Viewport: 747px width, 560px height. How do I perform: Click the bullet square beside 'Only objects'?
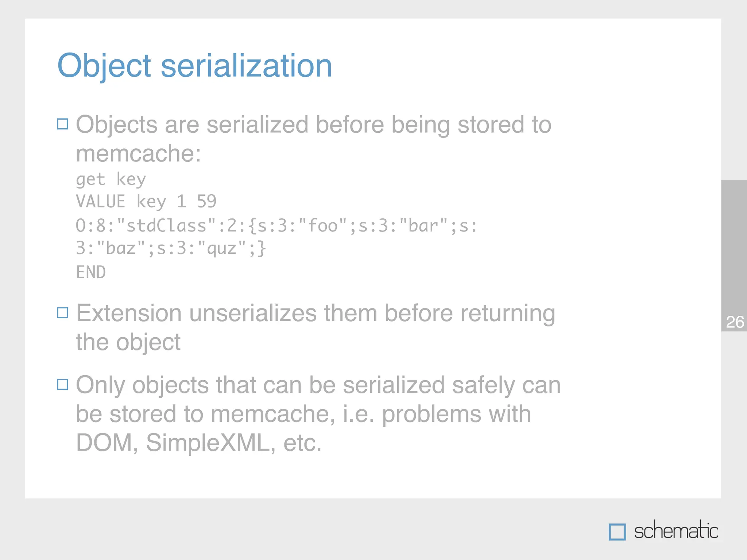tap(63, 385)
